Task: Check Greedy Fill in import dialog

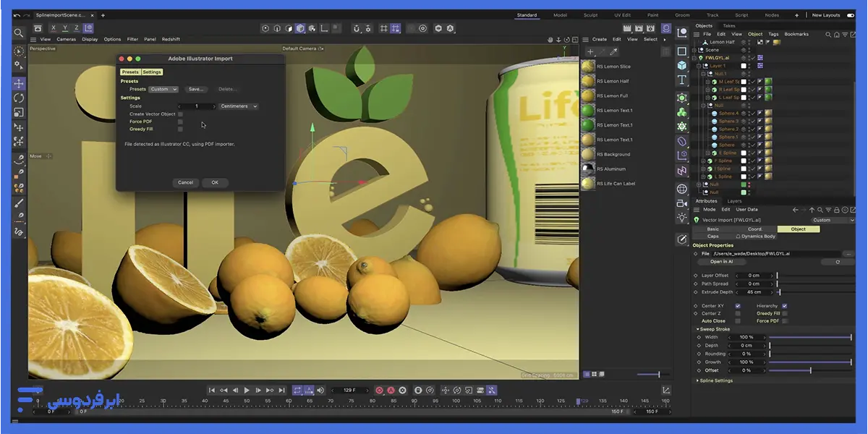Action: coord(180,129)
